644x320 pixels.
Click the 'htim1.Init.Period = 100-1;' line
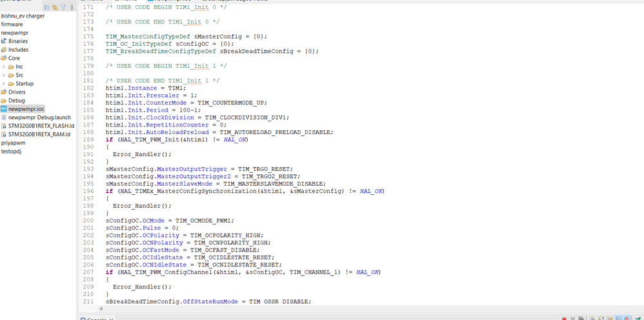[153, 110]
